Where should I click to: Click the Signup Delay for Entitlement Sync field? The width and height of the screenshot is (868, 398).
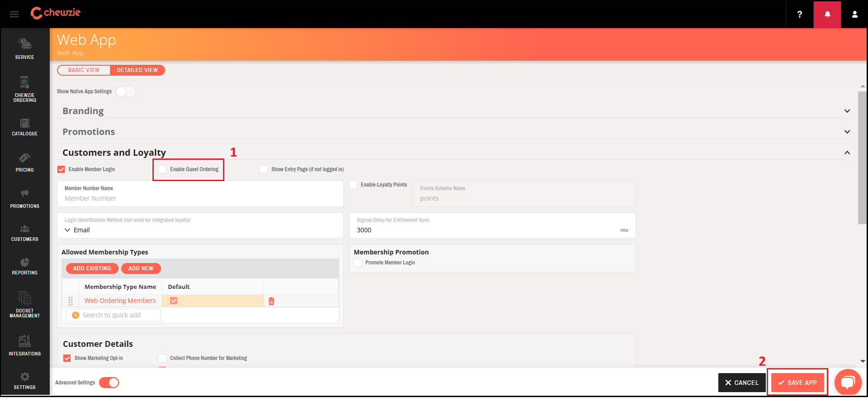point(493,225)
